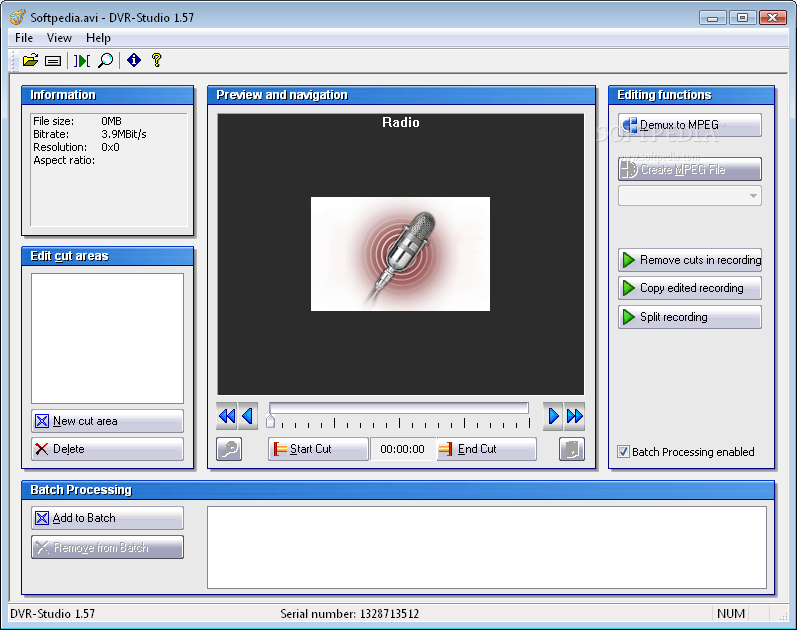Step forward with the single right arrow
This screenshot has height=630, width=797.
point(553,416)
